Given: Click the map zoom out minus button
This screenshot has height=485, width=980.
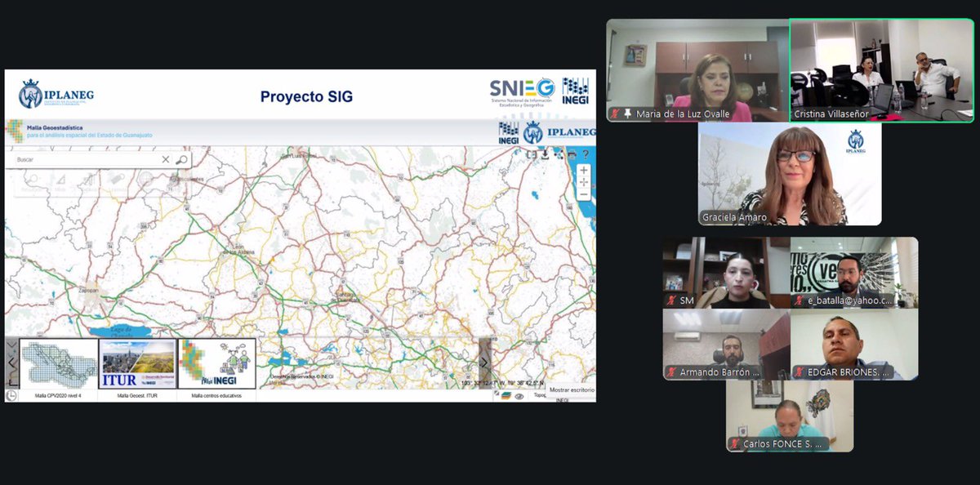Looking at the screenshot, I should coord(584,194).
